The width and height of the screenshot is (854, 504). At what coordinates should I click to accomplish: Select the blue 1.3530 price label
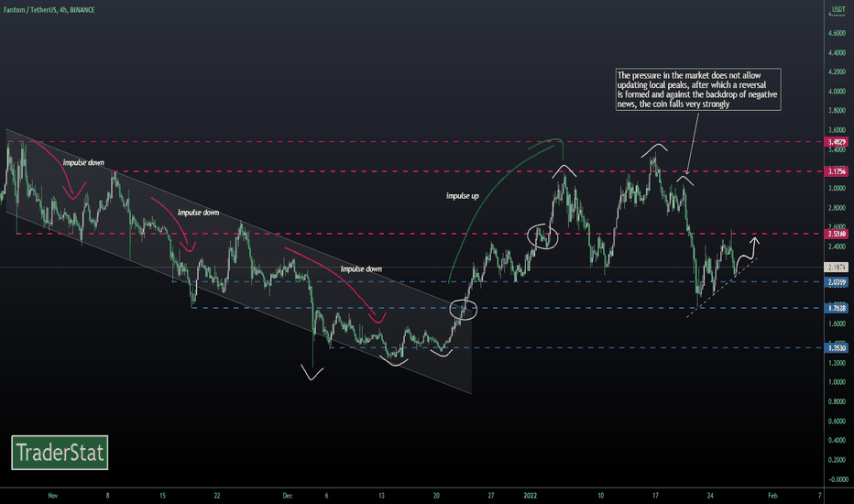coord(838,348)
